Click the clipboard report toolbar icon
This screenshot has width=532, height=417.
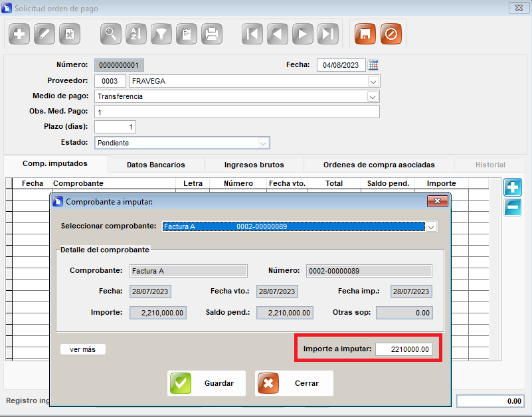[187, 34]
